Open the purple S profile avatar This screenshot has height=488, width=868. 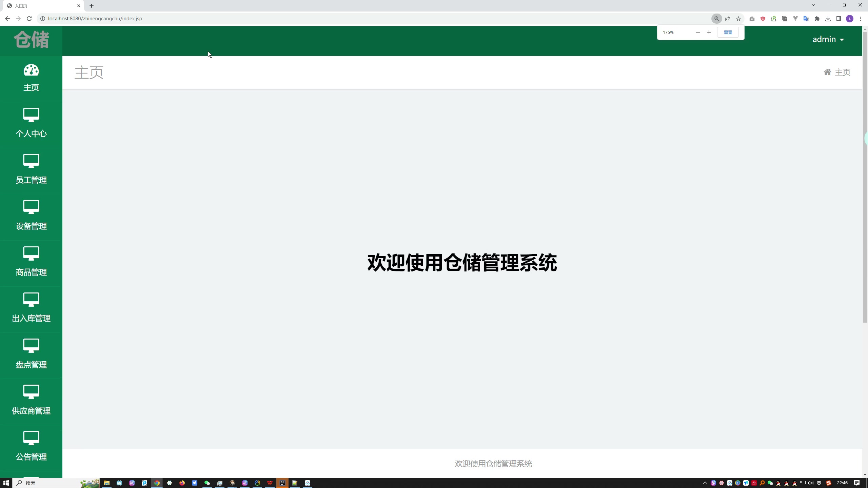(850, 19)
